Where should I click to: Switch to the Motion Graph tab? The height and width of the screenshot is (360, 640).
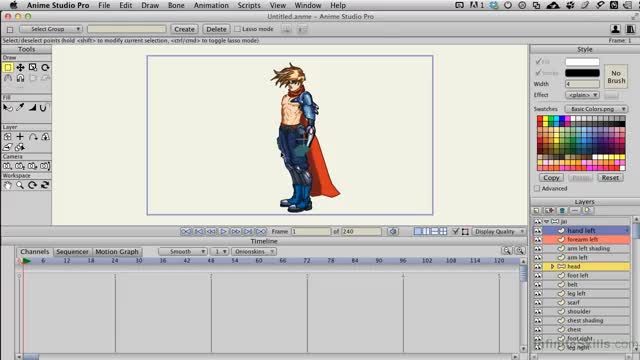[x=117, y=251]
